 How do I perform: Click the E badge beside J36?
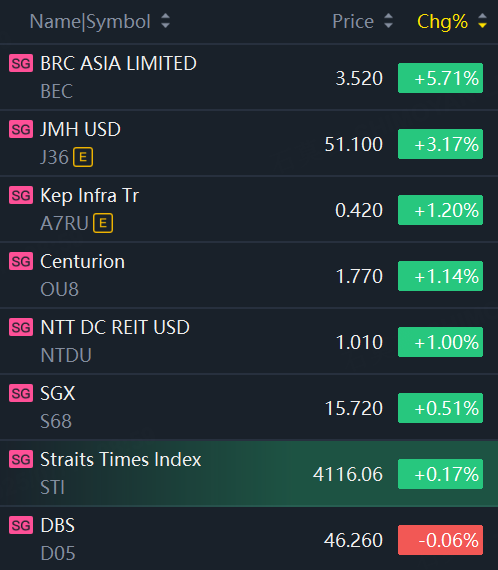(x=83, y=157)
